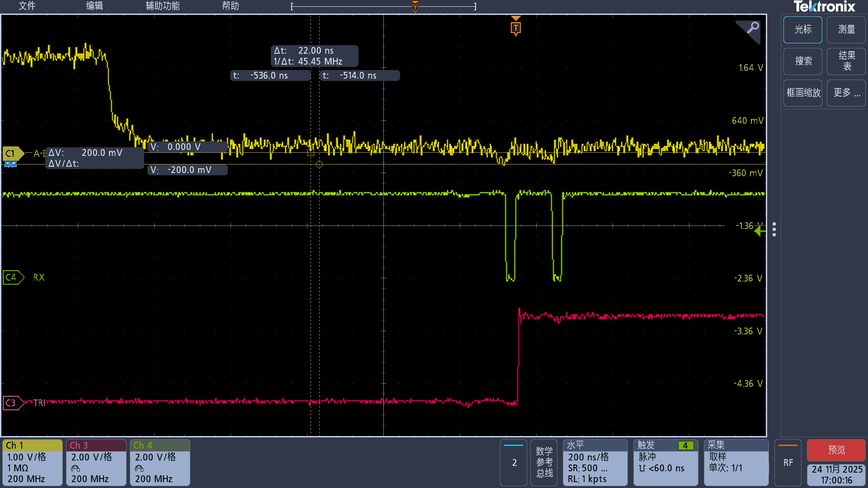Open the 水平 horizontal settings badge
Screen dimensions: 868x488
coord(594,462)
